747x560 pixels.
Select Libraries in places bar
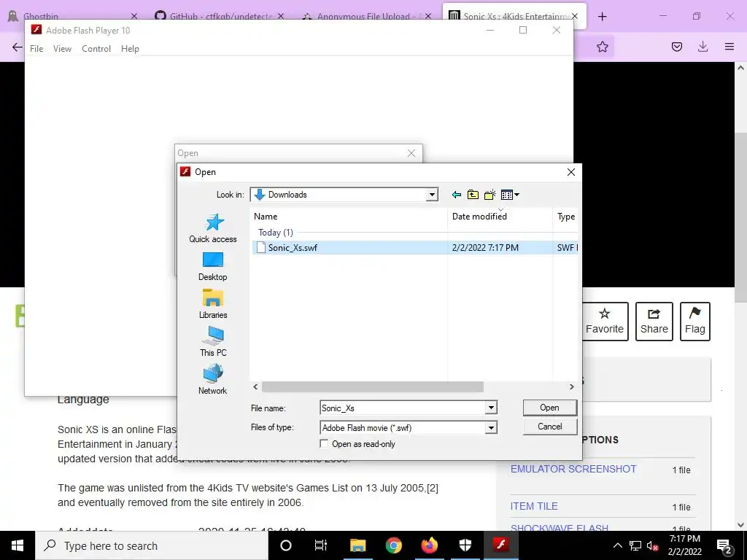tap(213, 304)
